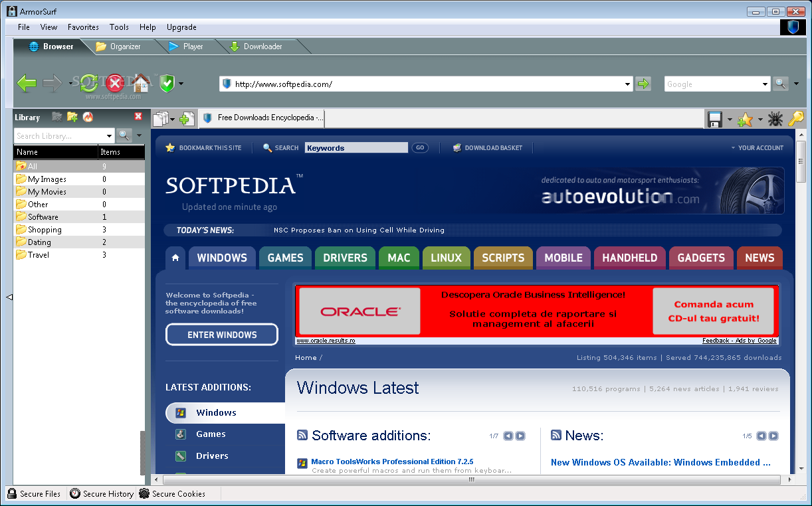Open a new tab with the plus-page icon
The width and height of the screenshot is (812, 506).
(187, 119)
